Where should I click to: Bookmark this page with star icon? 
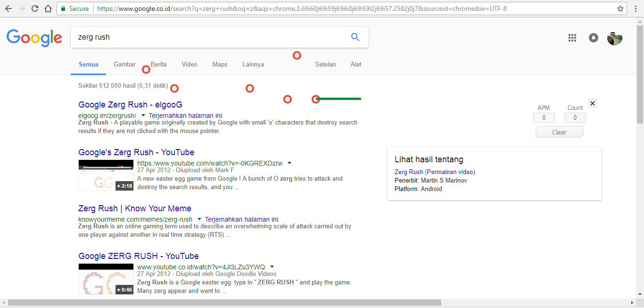(620, 8)
